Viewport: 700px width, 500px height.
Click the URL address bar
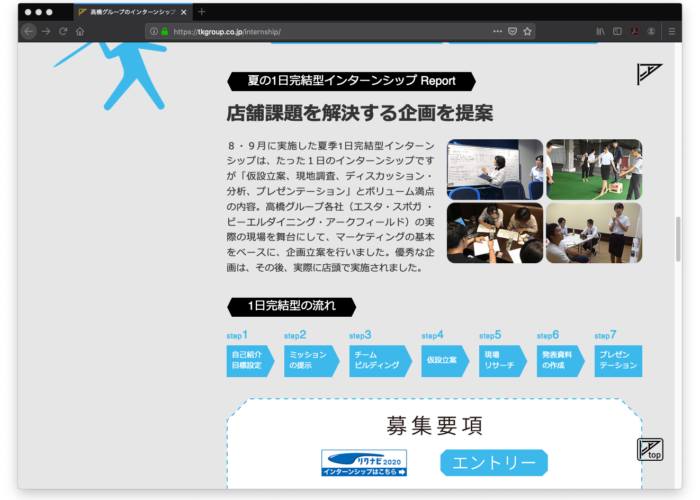(320, 31)
